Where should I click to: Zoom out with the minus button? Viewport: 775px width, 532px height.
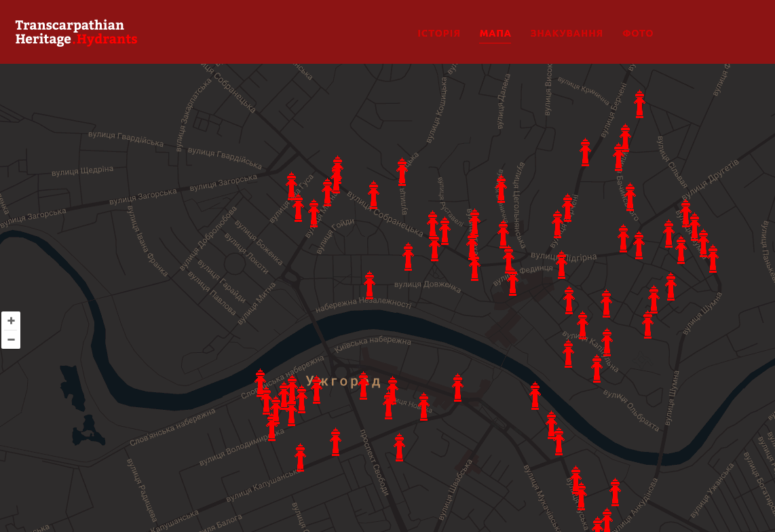pyautogui.click(x=11, y=339)
